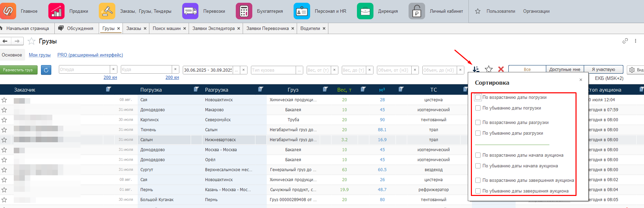644x208 pixels.
Task: Open Груз column filter
Action: tap(325, 90)
